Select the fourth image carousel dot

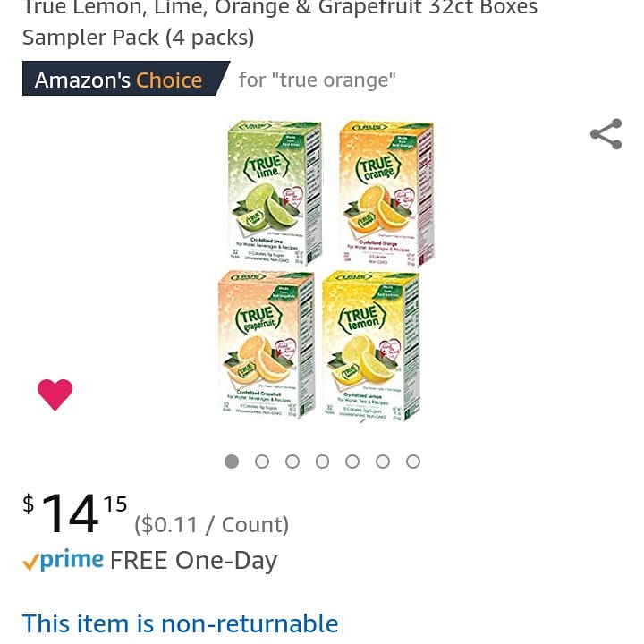322,462
